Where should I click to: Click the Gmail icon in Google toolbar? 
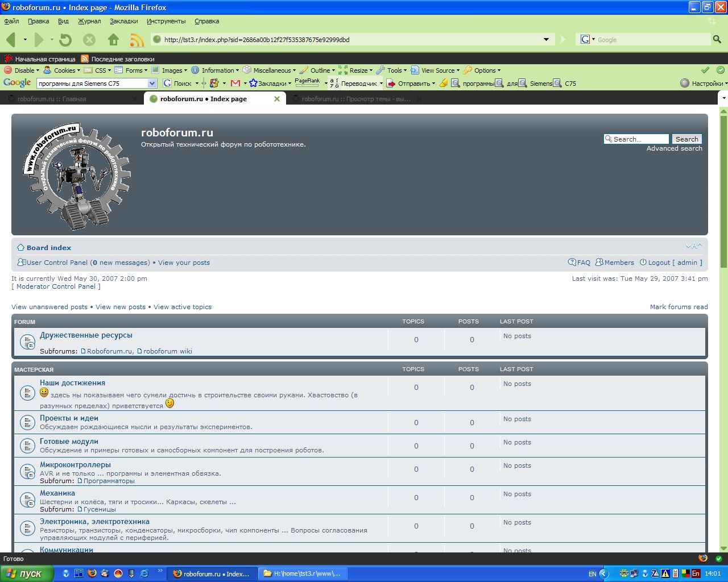click(x=235, y=84)
